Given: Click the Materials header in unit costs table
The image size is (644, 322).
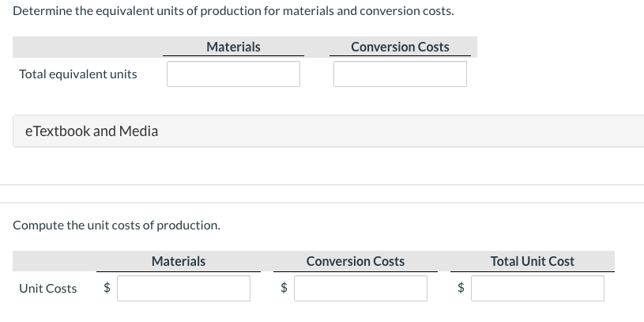Looking at the screenshot, I should tap(179, 261).
